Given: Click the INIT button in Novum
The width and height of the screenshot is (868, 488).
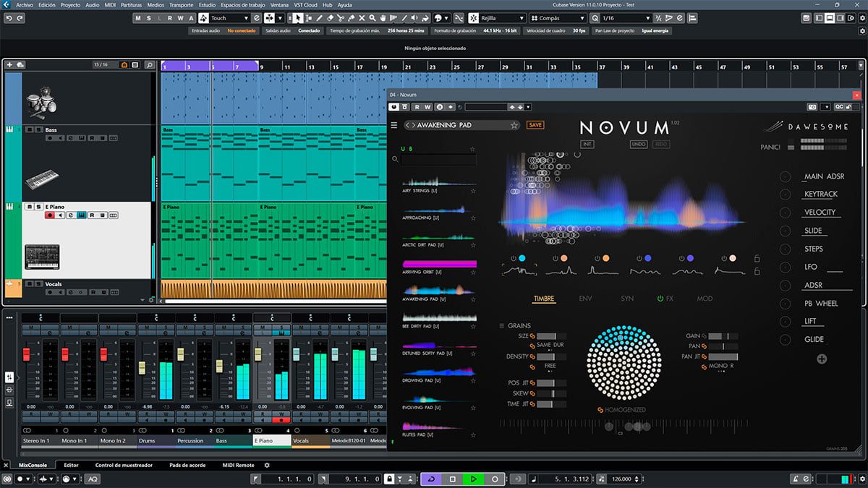Looking at the screenshot, I should point(587,144).
